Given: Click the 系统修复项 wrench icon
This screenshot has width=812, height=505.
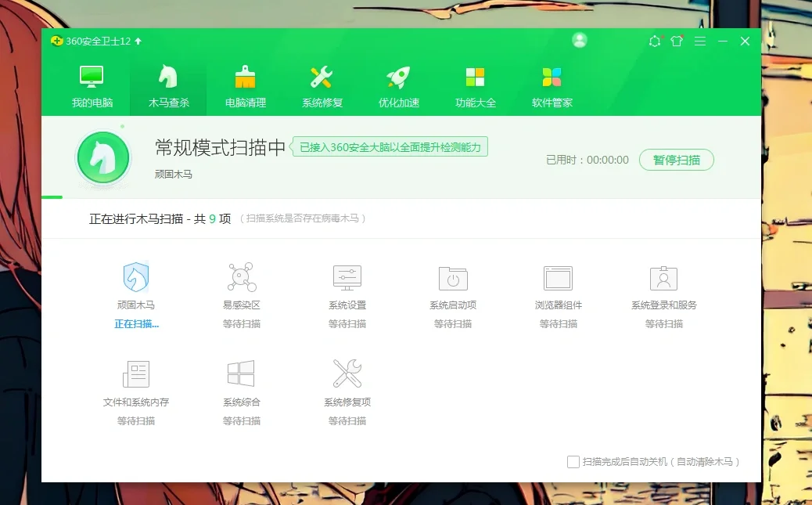Looking at the screenshot, I should (x=347, y=374).
